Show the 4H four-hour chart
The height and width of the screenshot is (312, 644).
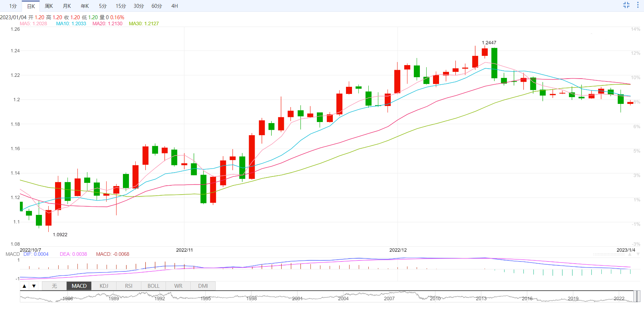coord(174,6)
